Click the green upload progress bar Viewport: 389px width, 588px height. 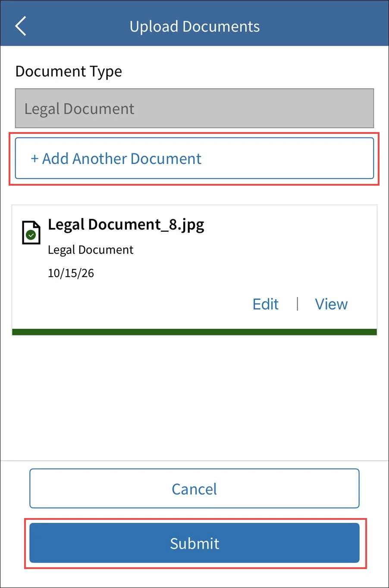coord(194,332)
